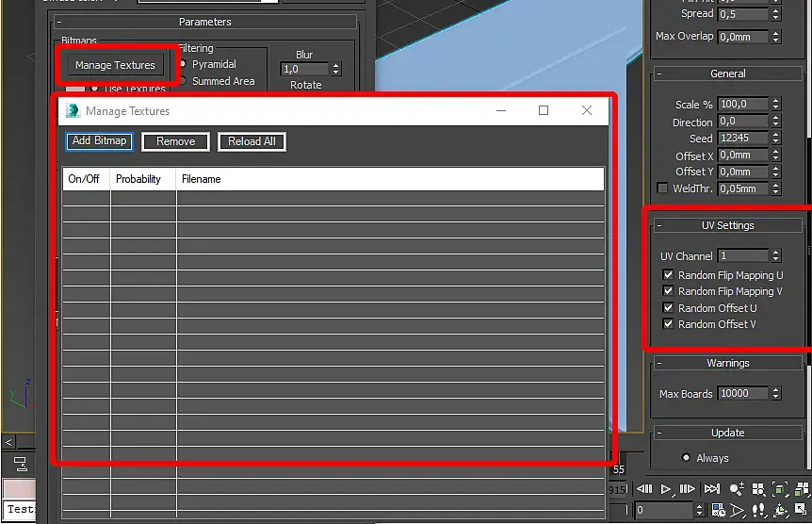Adjust the current frame spinner arrows
This screenshot has width=812, height=524.
(700, 510)
